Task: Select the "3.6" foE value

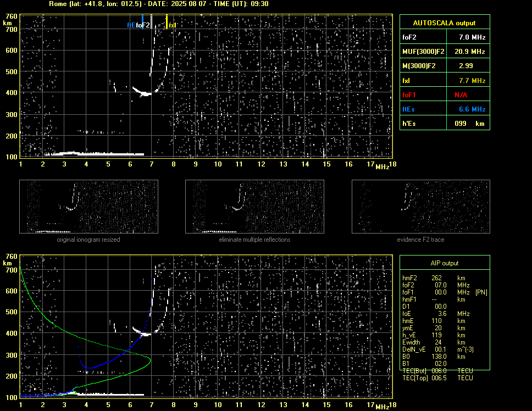Action: pyautogui.click(x=442, y=314)
